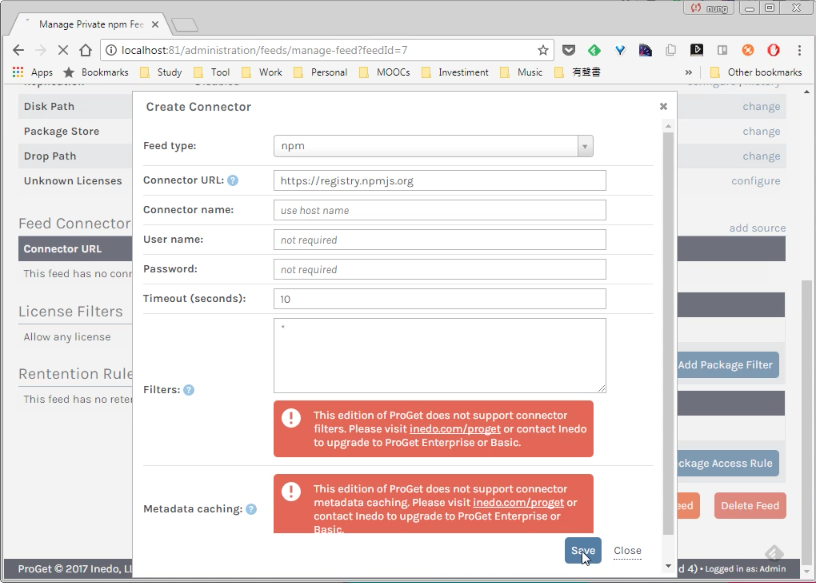Focus the Connector URL input field
This screenshot has height=583, width=816.
440,181
